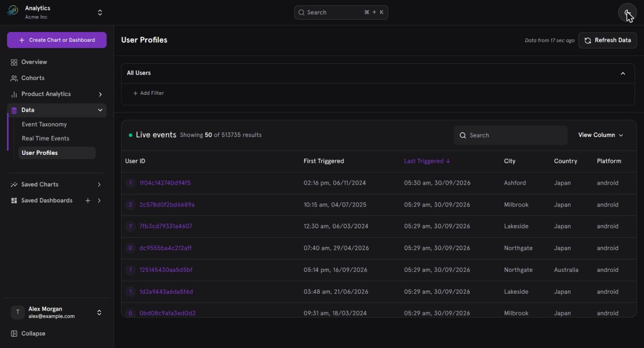This screenshot has width=644, height=348.
Task: Click the Australia country cell
Action: point(566,270)
